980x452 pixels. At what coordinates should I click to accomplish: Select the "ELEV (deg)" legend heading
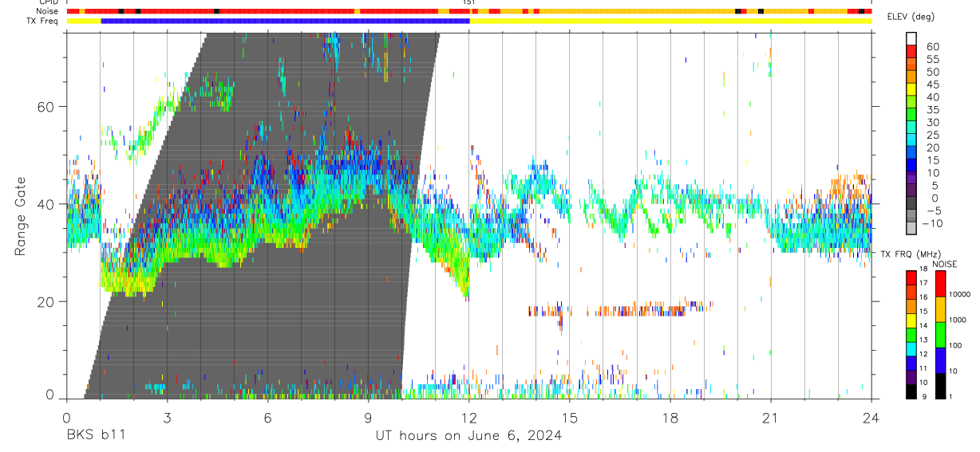tap(911, 17)
